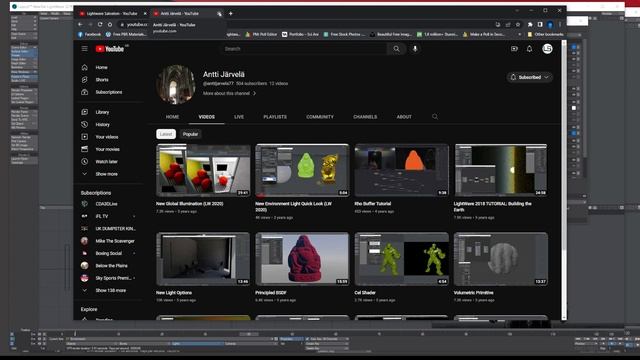Open the Other bookmarks folder
Screen dimensions: 640x360
pos(545,34)
